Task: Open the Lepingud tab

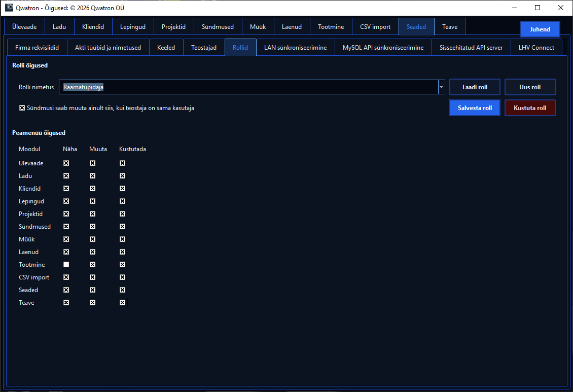Action: [133, 27]
